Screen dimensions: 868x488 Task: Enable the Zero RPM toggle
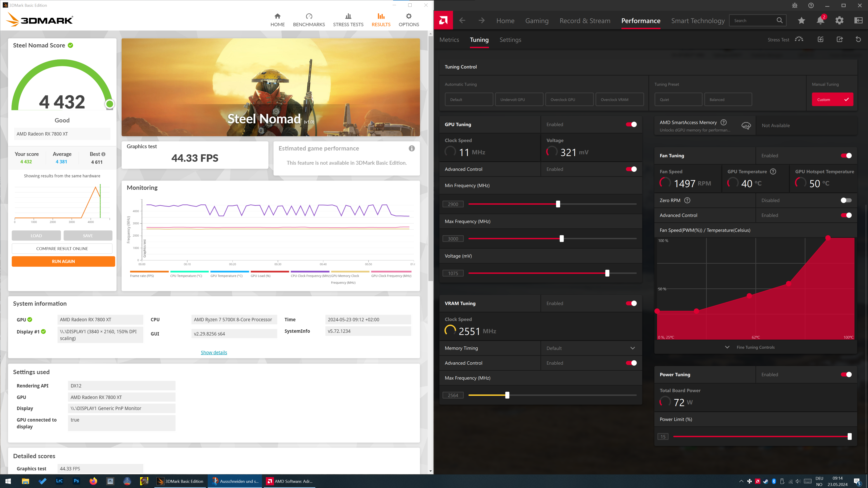click(846, 200)
